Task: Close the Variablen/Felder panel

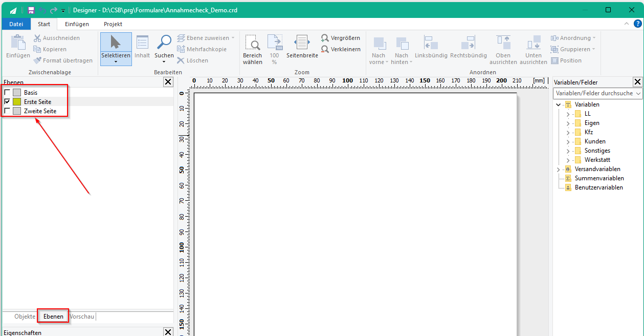Action: [x=637, y=82]
